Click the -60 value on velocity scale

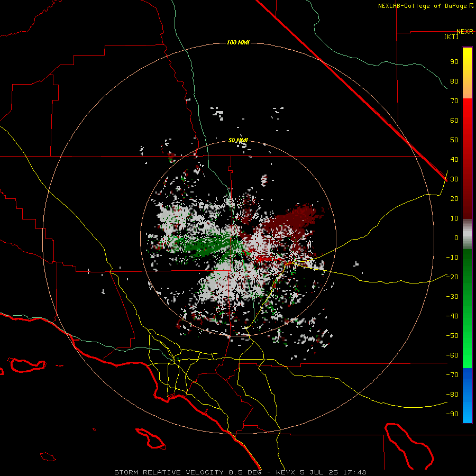point(452,355)
